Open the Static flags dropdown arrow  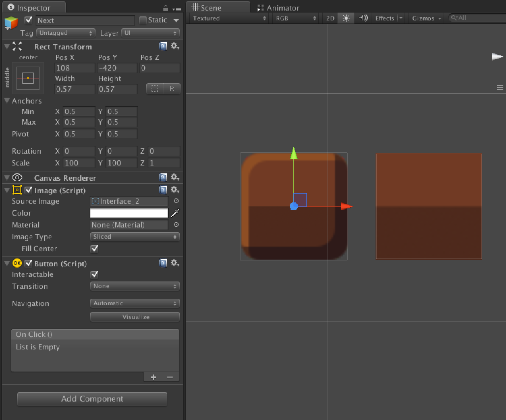176,20
